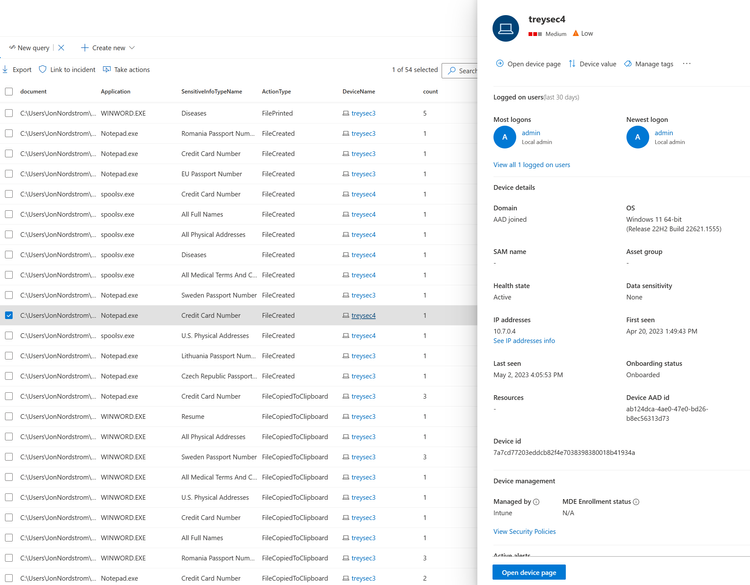The height and width of the screenshot is (585, 750).
Task: Click the Export download icon
Action: 5,70
